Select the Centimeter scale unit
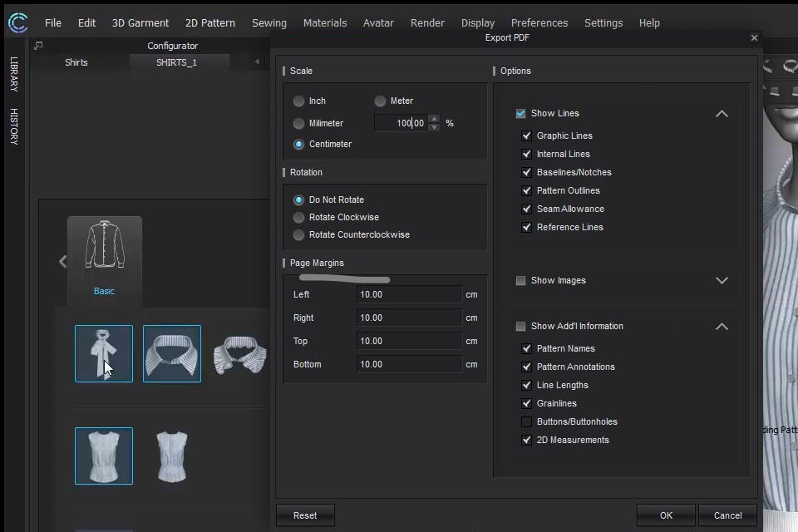Viewport: 798px width, 532px height. (x=298, y=144)
